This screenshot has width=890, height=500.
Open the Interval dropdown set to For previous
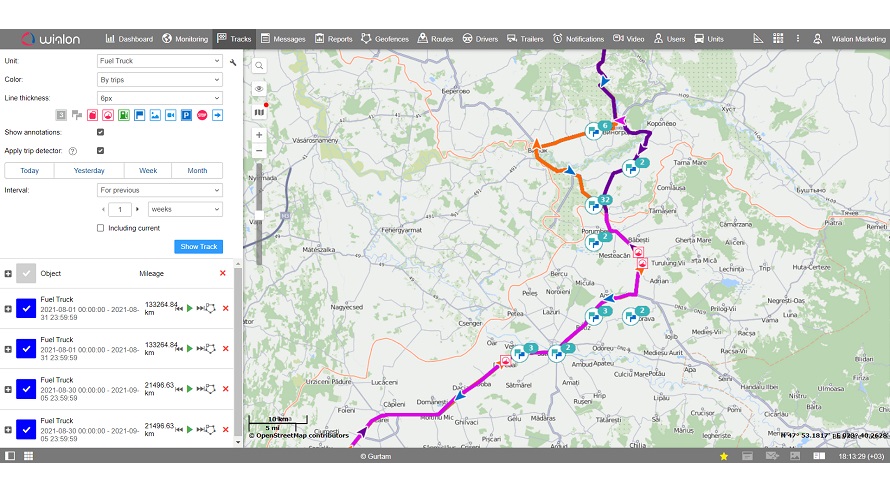159,190
